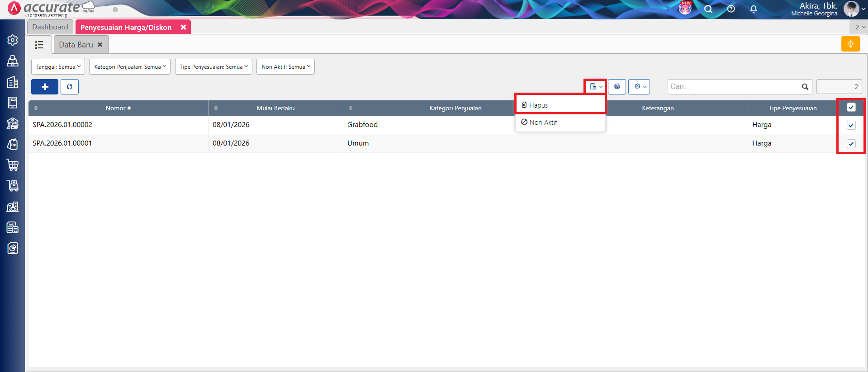The image size is (868, 372).
Task: Expand the Tanggal filter dropdown
Action: coord(58,67)
